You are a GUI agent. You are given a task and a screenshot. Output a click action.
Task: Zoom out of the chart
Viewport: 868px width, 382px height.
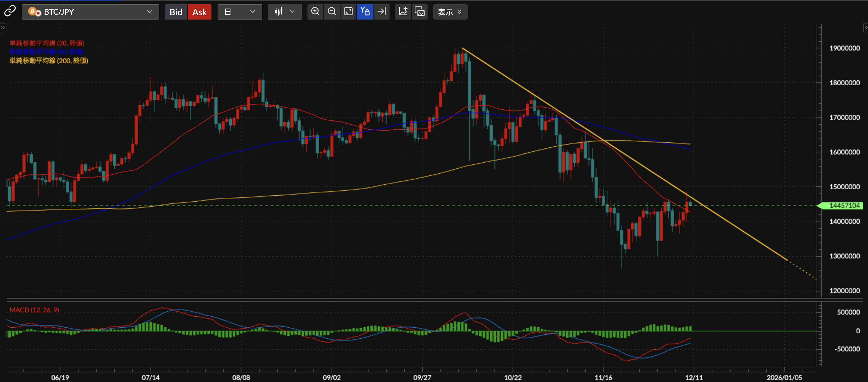(332, 12)
